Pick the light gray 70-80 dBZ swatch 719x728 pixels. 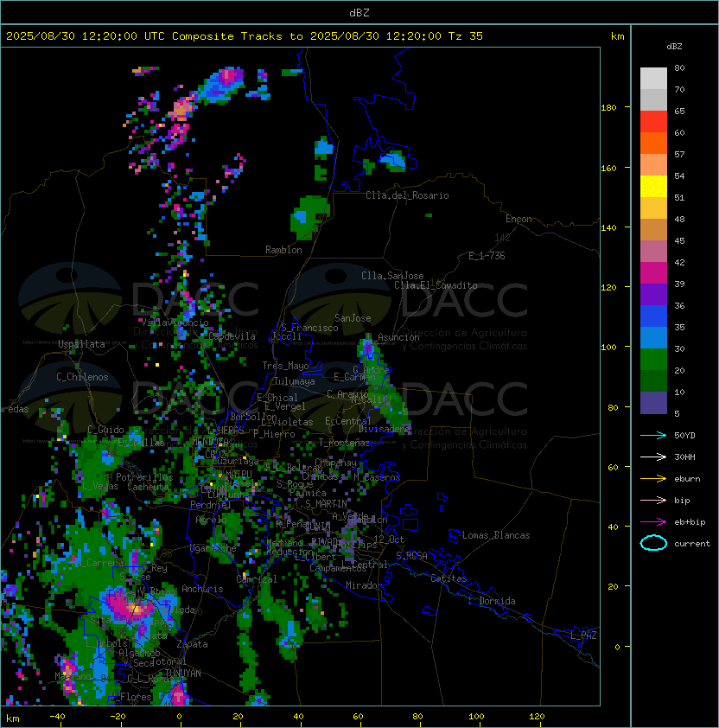point(653,79)
